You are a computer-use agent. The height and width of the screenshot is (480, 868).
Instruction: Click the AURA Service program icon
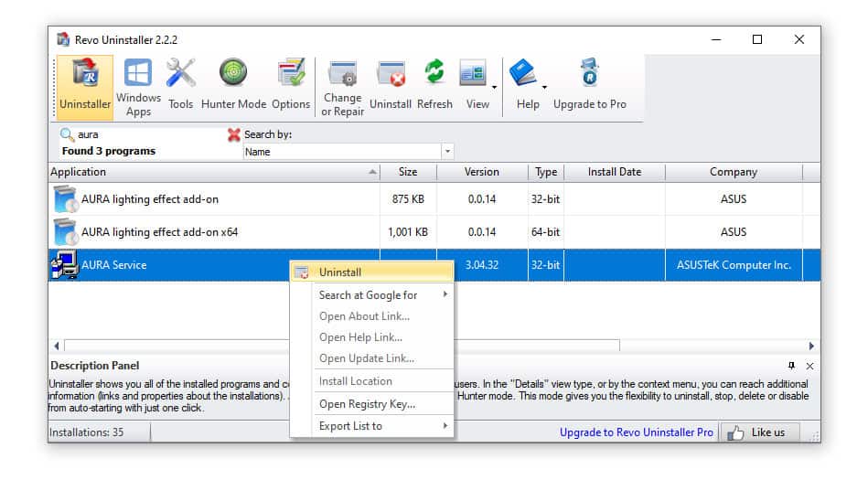pyautogui.click(x=65, y=265)
